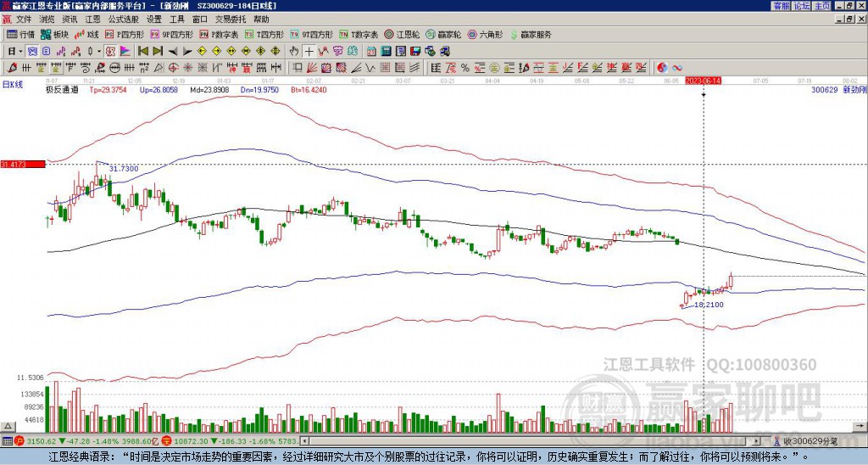Click the colorful flag icon

coord(125,52)
